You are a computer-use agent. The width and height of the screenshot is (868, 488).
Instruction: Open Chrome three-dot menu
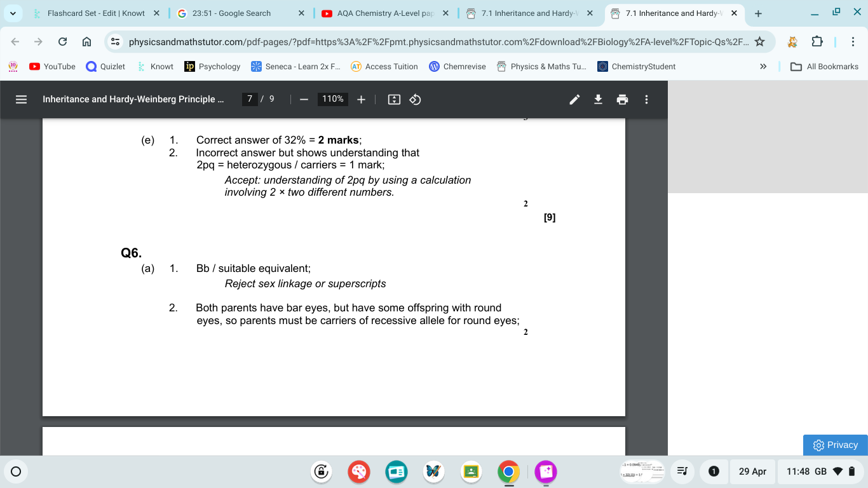coord(853,42)
